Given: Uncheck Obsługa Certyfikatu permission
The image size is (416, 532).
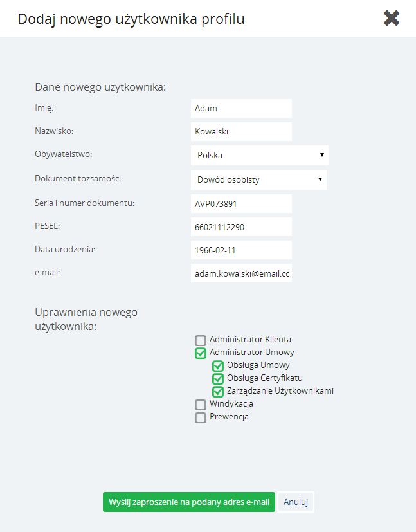Looking at the screenshot, I should (218, 379).
